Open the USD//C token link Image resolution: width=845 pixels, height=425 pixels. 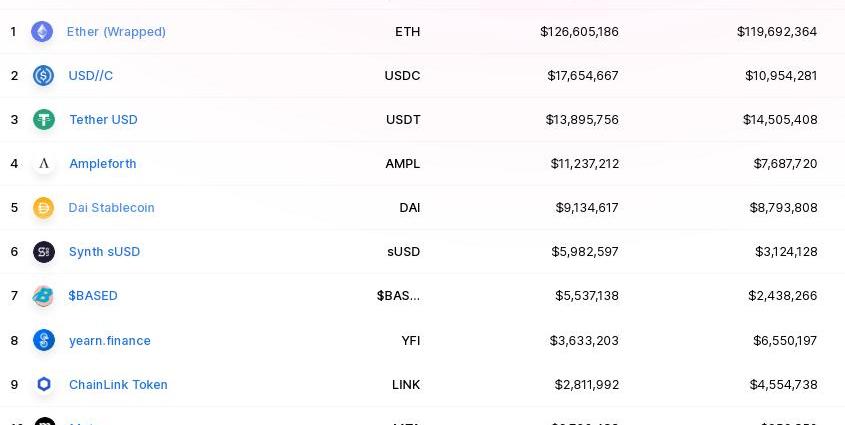coord(90,76)
